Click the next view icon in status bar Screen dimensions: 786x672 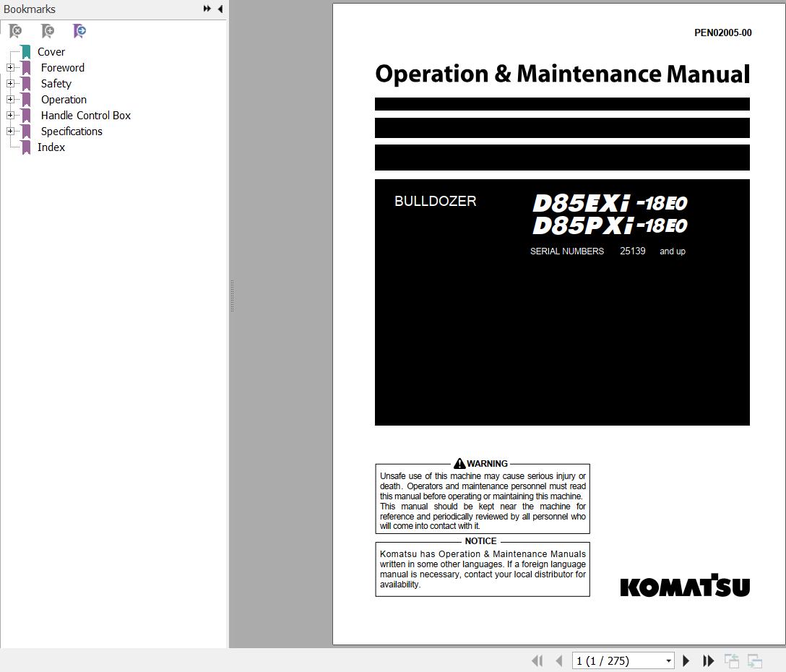755,661
